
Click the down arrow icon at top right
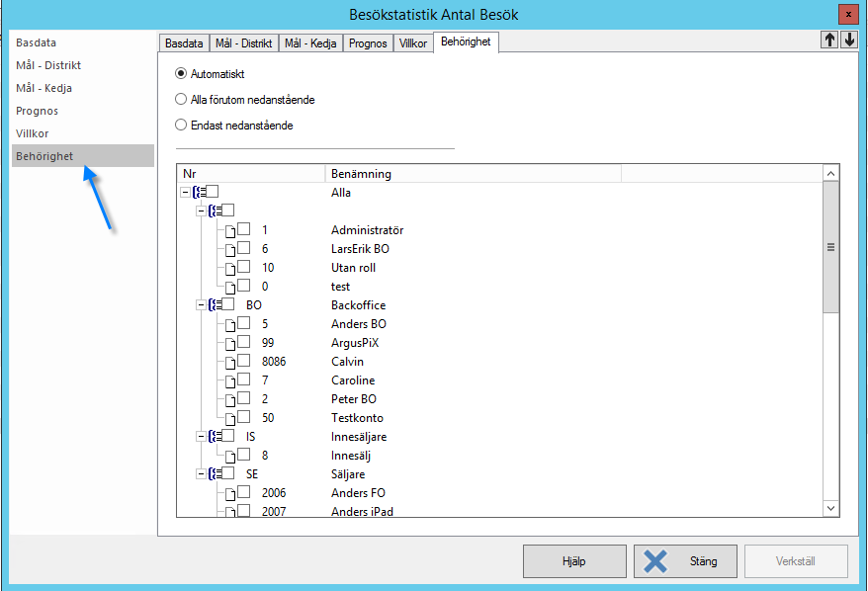tap(850, 40)
